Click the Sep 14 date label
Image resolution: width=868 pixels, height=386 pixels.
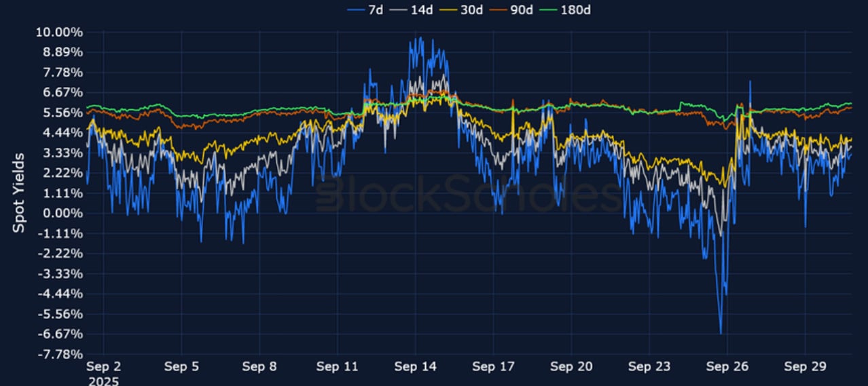click(415, 367)
